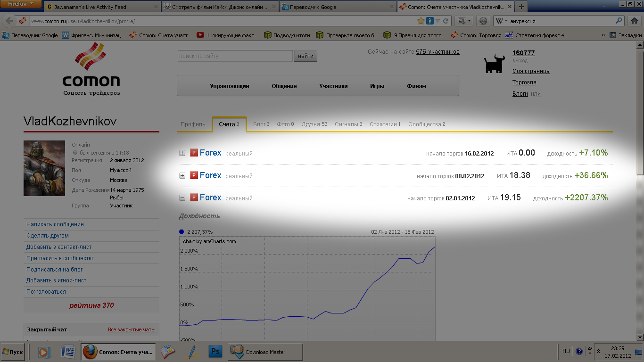
Task: Run the search with the magnifier icon
Action: point(619,21)
